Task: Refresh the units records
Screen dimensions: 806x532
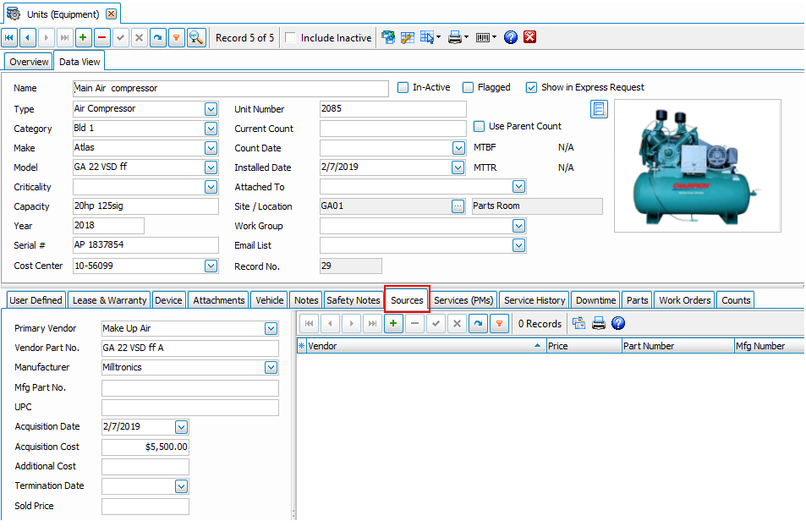Action: click(x=158, y=37)
